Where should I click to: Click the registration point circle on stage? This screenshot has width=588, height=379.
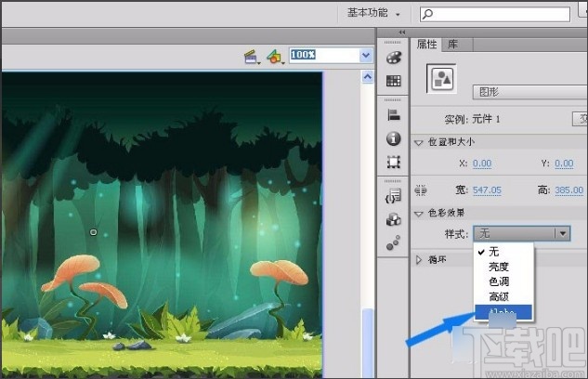pyautogui.click(x=94, y=232)
